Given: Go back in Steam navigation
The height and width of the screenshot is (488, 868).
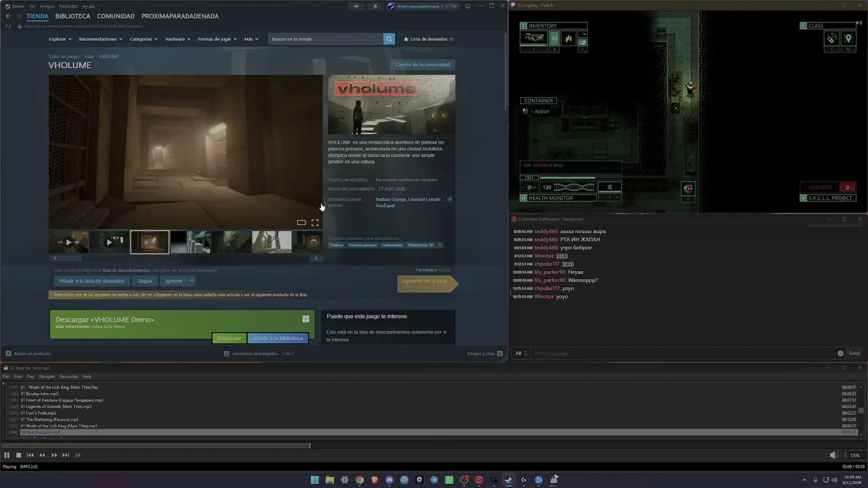Looking at the screenshot, I should pyautogui.click(x=8, y=16).
